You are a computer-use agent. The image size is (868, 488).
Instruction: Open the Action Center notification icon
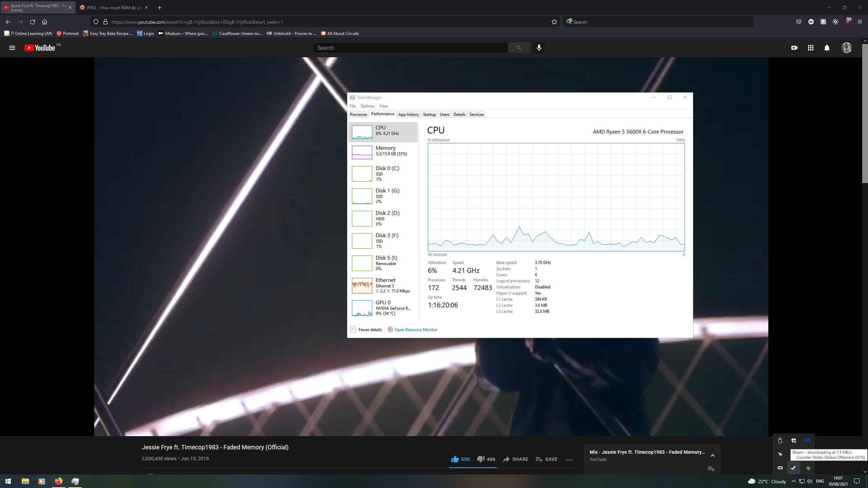coord(857,481)
